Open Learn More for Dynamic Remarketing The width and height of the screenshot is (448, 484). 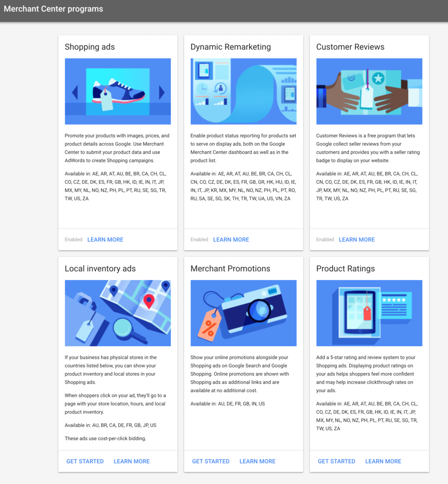click(x=231, y=239)
